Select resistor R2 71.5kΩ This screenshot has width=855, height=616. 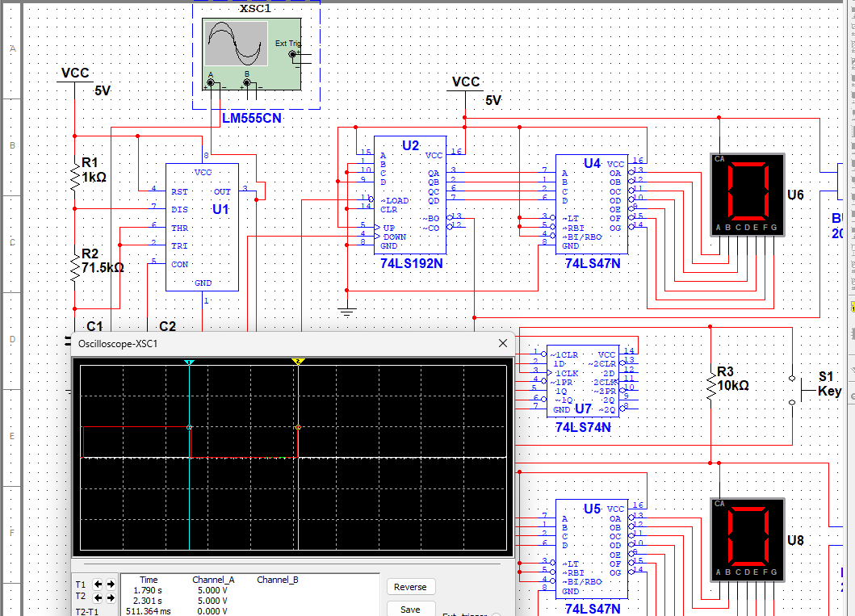75,270
